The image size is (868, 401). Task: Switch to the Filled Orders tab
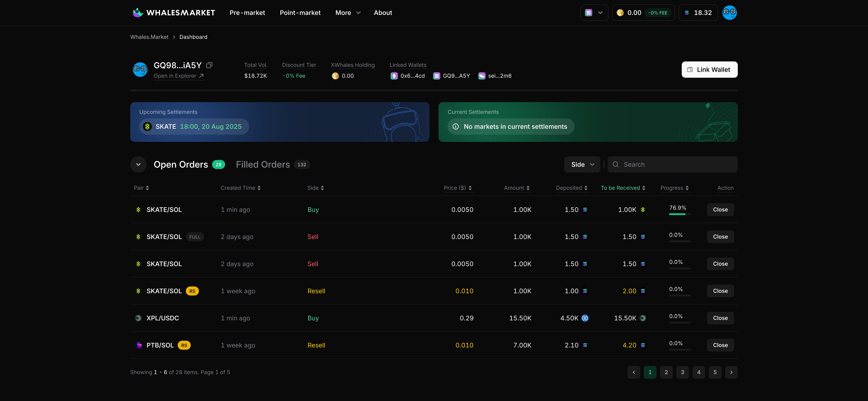click(263, 164)
